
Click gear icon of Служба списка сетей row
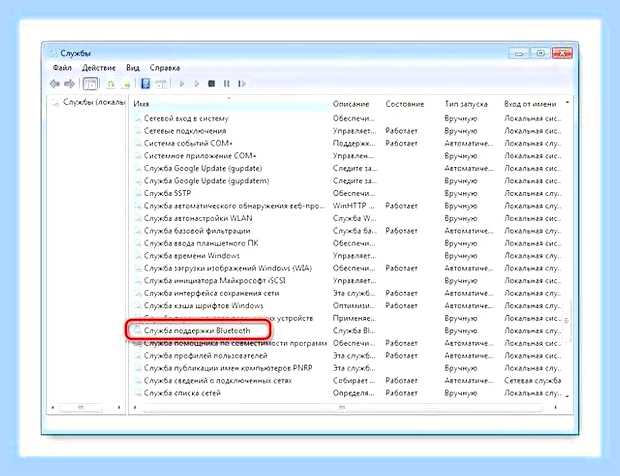(x=138, y=393)
